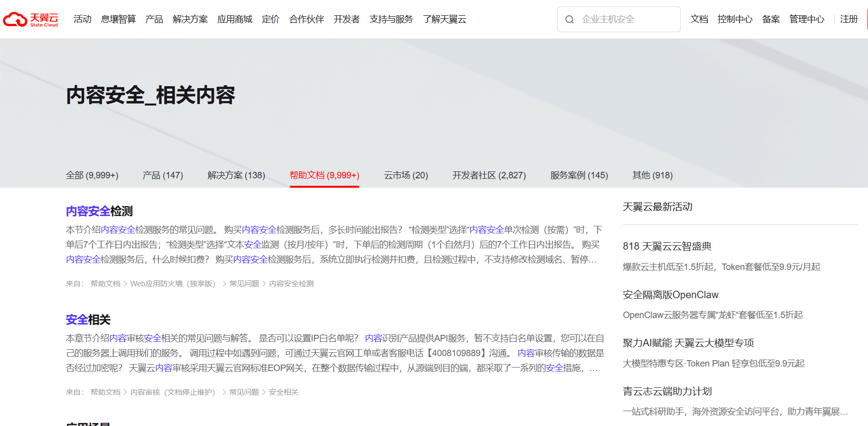Click 帮助文档 in 安全相关 breadcrumb
Viewport: 868px width, 426px height.
coord(105,392)
